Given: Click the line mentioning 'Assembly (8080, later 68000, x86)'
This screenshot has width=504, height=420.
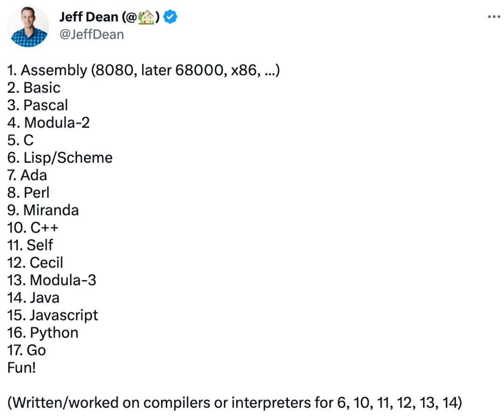Looking at the screenshot, I should point(143,70).
